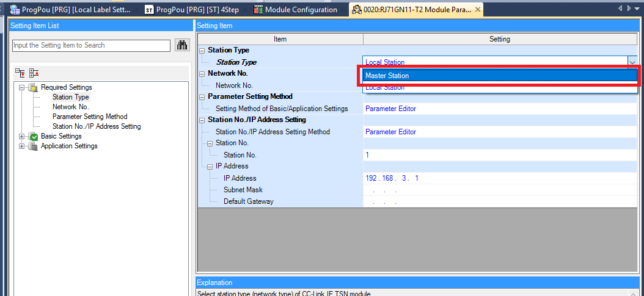Collapse Required Settings tree node
This screenshot has height=296, width=644.
tap(22, 87)
